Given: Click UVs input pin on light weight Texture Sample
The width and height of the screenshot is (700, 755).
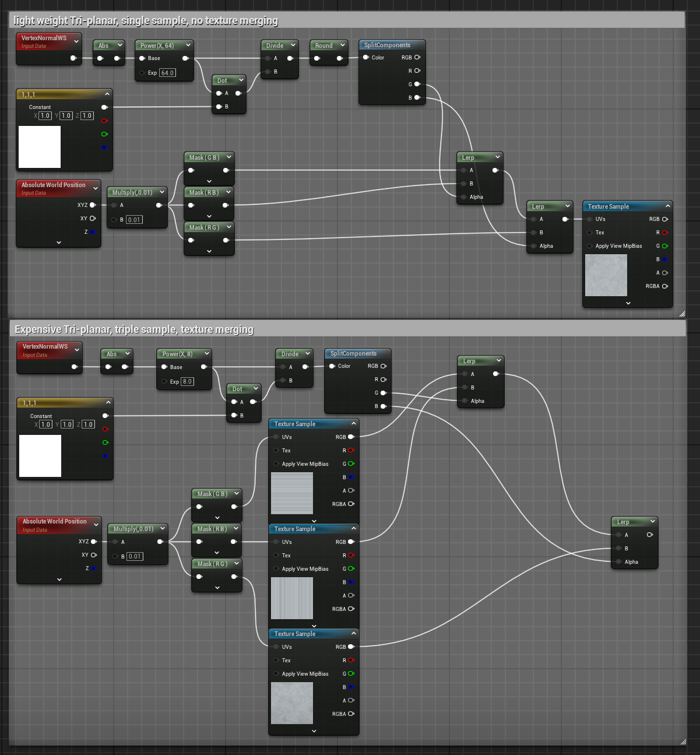Looking at the screenshot, I should tap(590, 219).
